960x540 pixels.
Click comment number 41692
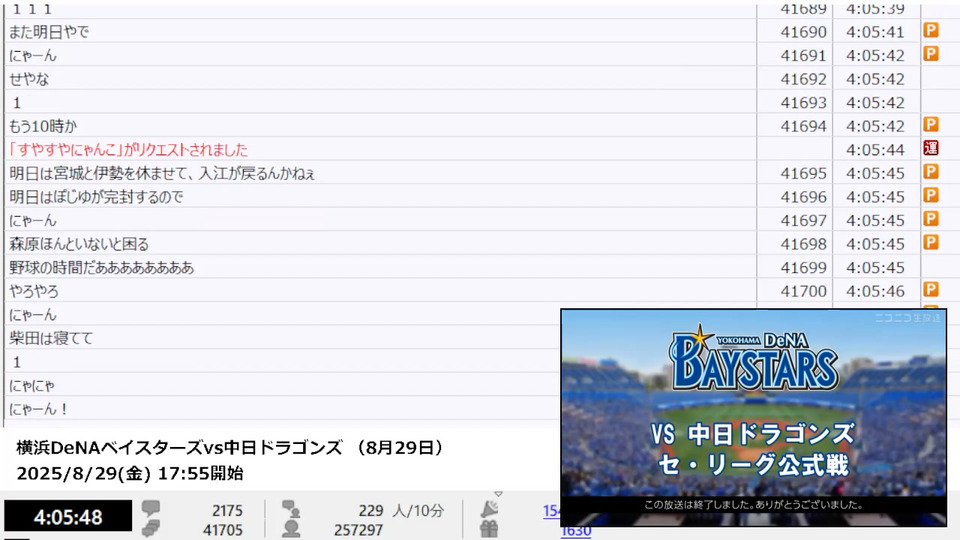pyautogui.click(x=803, y=79)
